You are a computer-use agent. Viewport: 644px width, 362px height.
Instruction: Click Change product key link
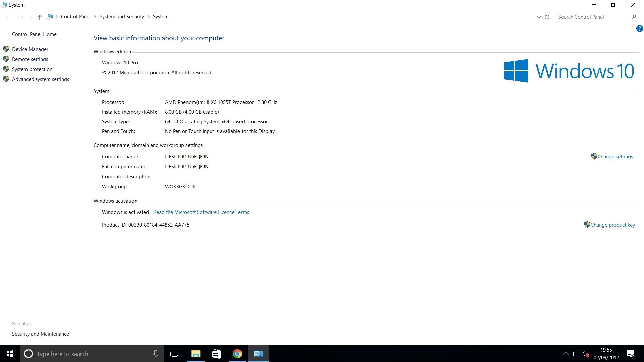(612, 225)
